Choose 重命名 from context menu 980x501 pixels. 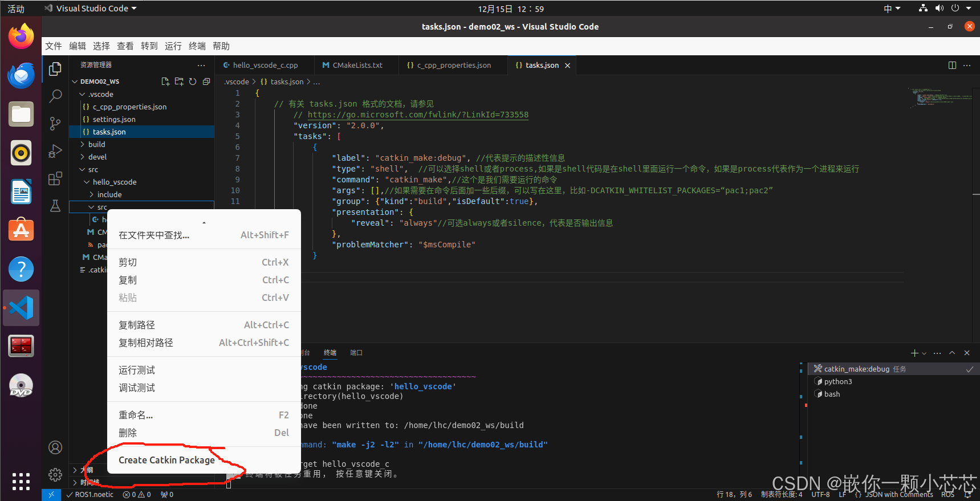coord(204,415)
